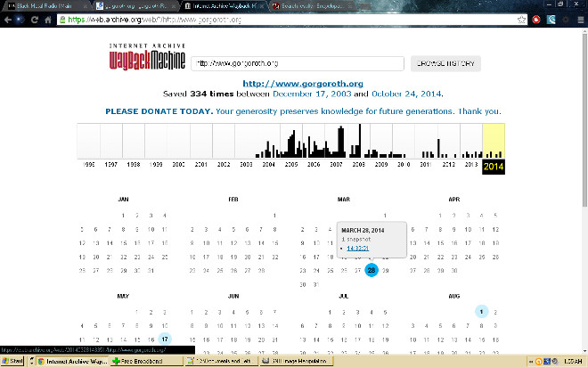This screenshot has height=368, width=588.
Task: Select year 2009 on the timeline
Action: (x=381, y=164)
